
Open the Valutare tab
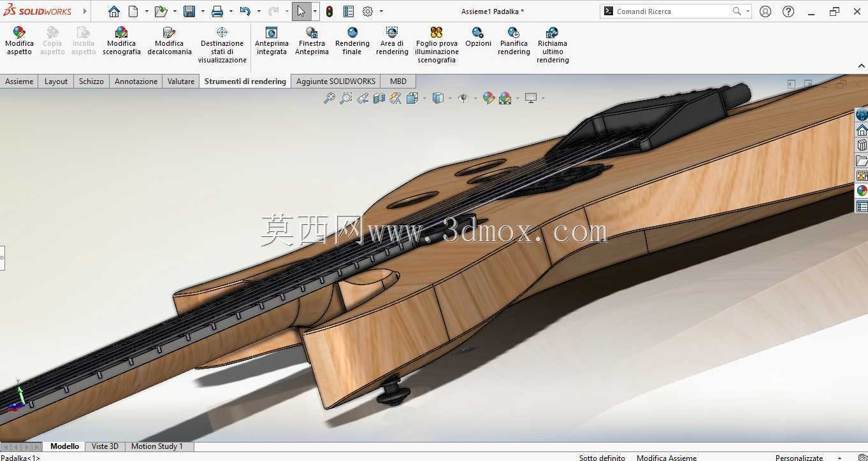181,81
